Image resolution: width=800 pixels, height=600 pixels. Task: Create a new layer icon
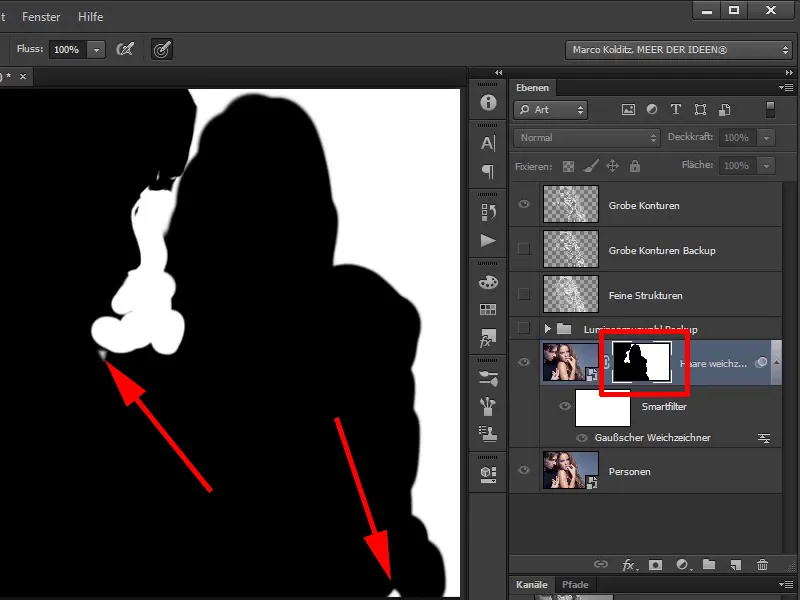[735, 565]
